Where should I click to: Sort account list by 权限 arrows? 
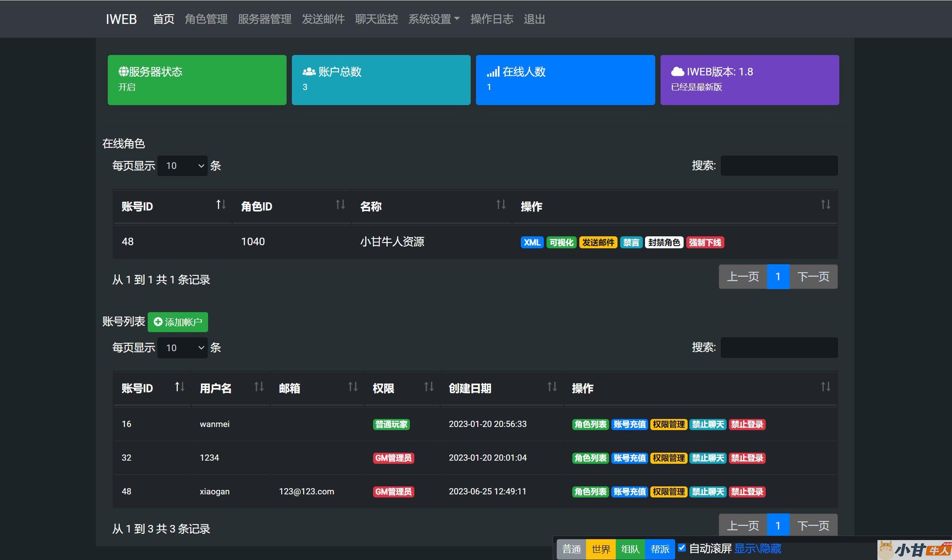coord(429,387)
